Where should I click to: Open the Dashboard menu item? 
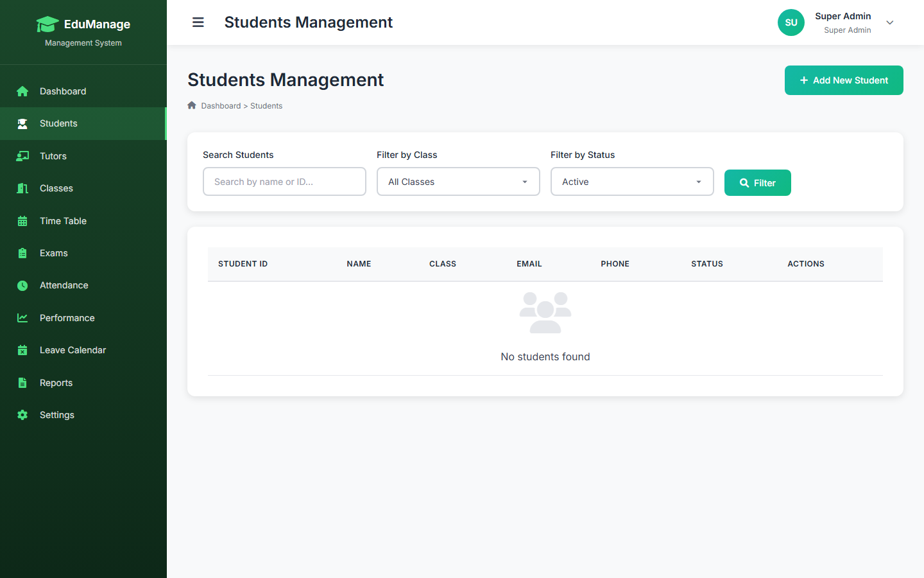click(83, 91)
